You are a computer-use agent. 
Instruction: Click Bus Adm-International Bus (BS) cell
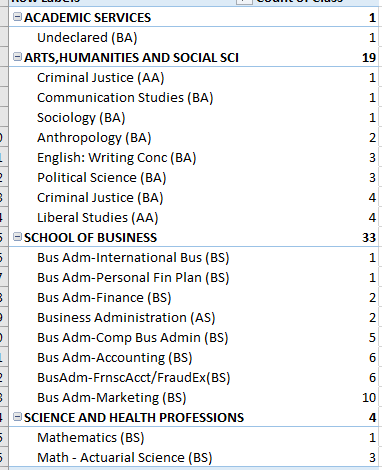133,258
